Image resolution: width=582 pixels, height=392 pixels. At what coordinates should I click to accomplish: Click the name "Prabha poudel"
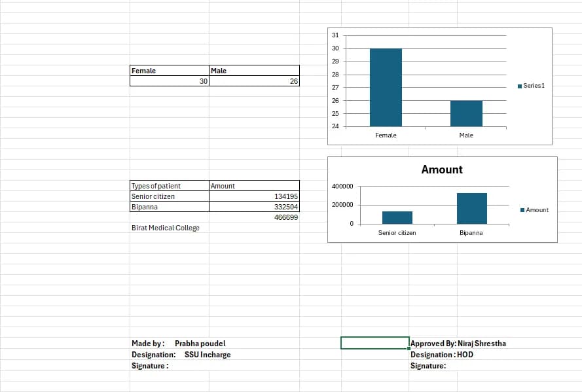[x=200, y=344]
